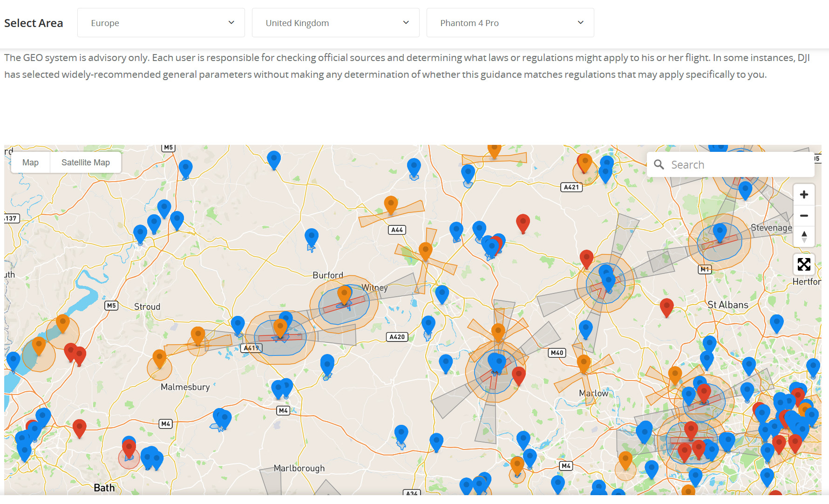Click the search magnifier icon
This screenshot has width=829, height=504.
coord(659,164)
